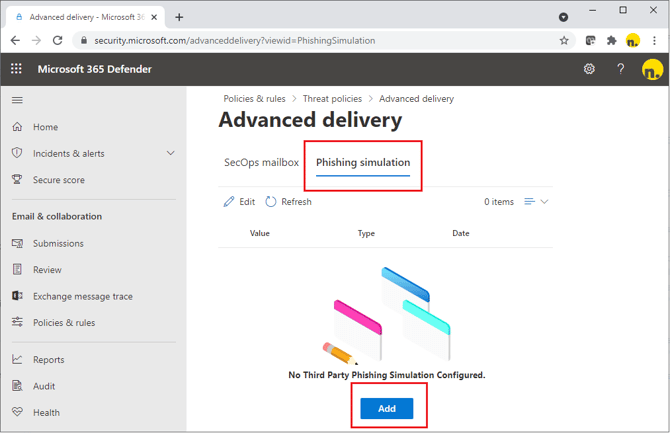The width and height of the screenshot is (670, 433).
Task: Click the Advanced delivery breadcrumb
Action: (416, 99)
